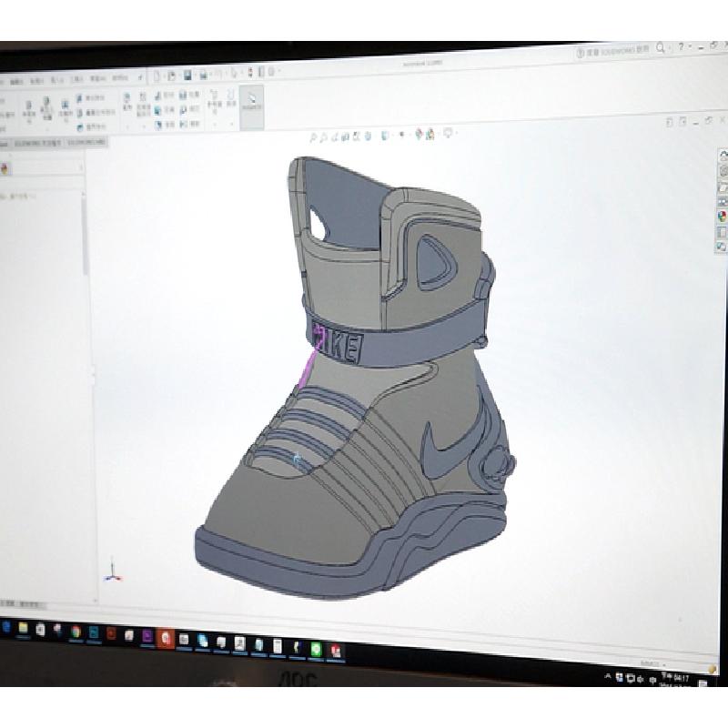Click Zoom to Fit in view toolbar
This screenshot has height=728, width=728.
click(314, 137)
